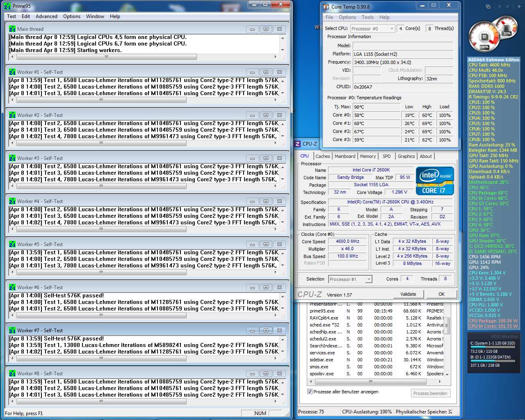Close the Worker #6 sub-window

click(x=279, y=288)
